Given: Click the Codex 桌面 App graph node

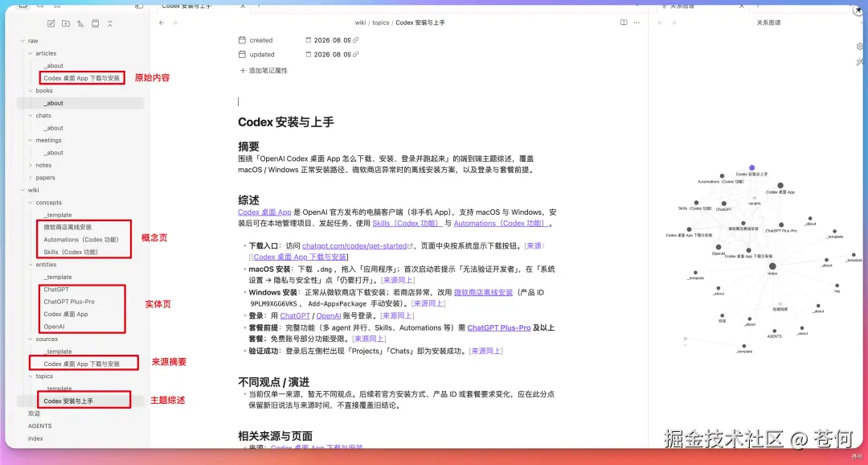Looking at the screenshot, I should pos(780,186).
